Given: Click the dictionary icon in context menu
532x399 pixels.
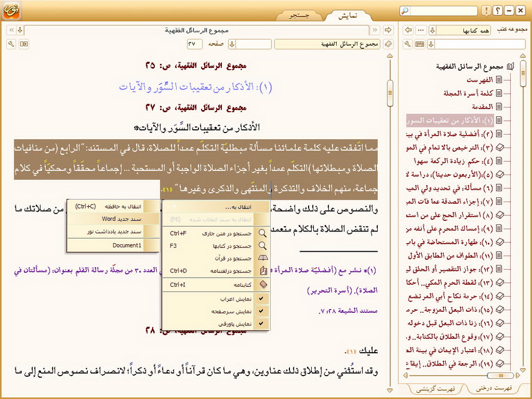Looking at the screenshot, I should pos(263,271).
